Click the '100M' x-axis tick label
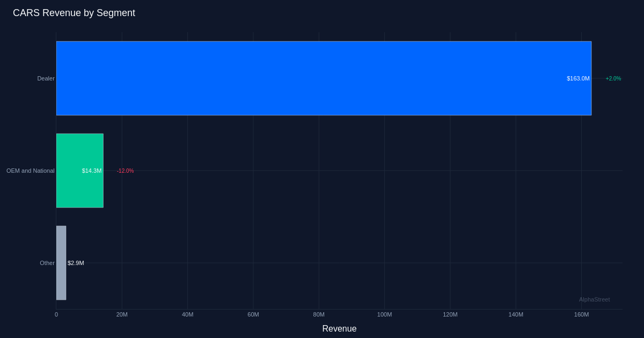 tap(384, 314)
